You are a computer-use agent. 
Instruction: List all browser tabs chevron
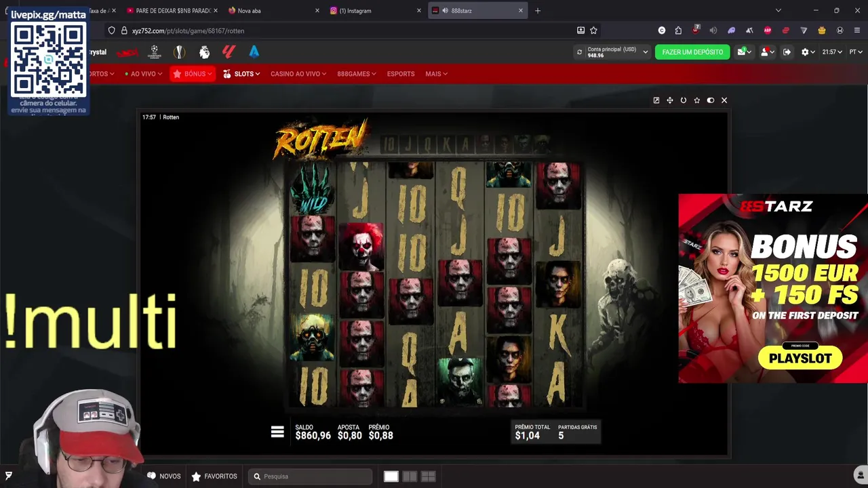(x=778, y=11)
